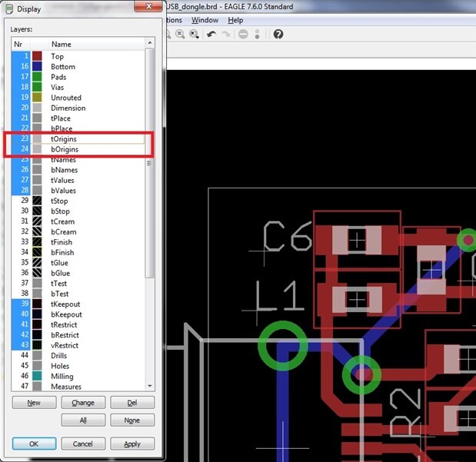Select the bCream layer row
The height and width of the screenshot is (462, 476).
(x=78, y=231)
